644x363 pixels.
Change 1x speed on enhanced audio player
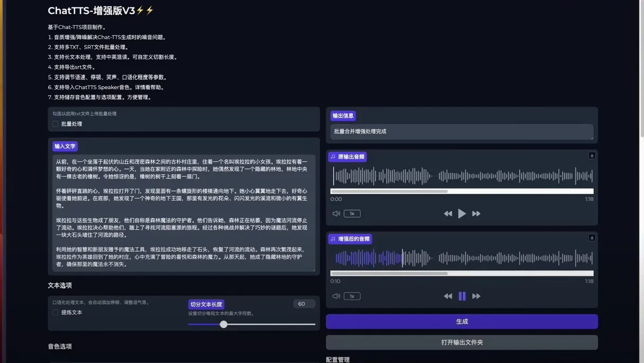(x=352, y=296)
